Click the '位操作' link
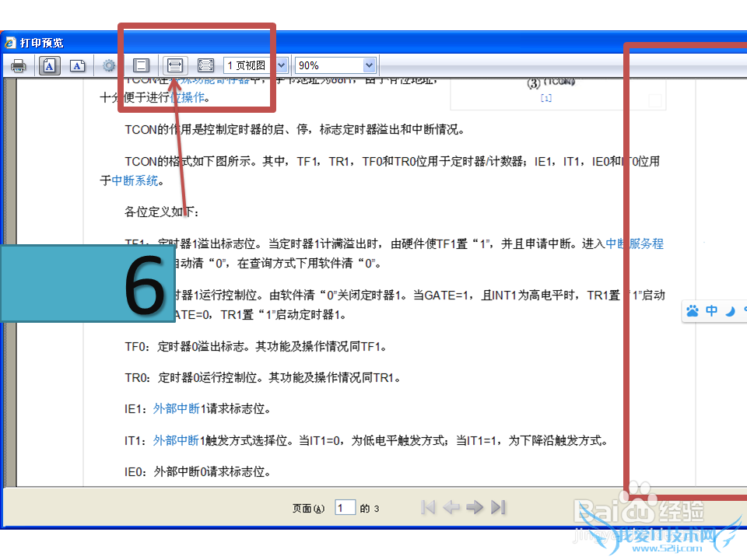Screen dimensions: 747x560 click(188, 98)
